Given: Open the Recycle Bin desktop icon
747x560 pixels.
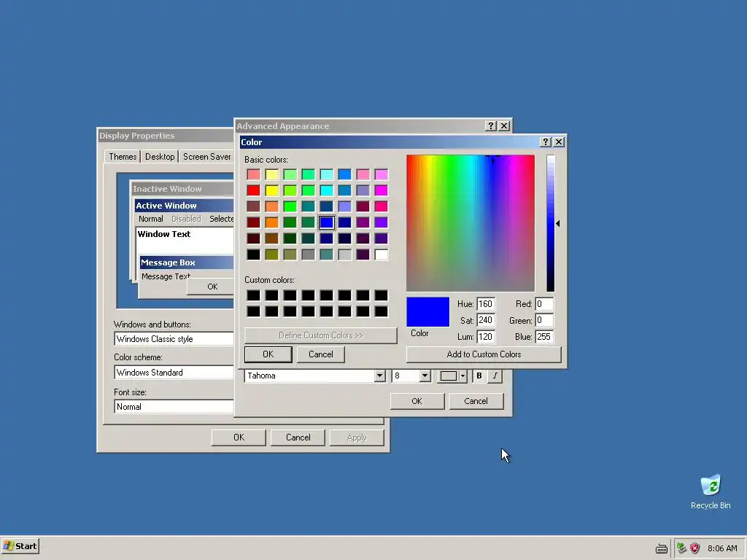Looking at the screenshot, I should [711, 491].
